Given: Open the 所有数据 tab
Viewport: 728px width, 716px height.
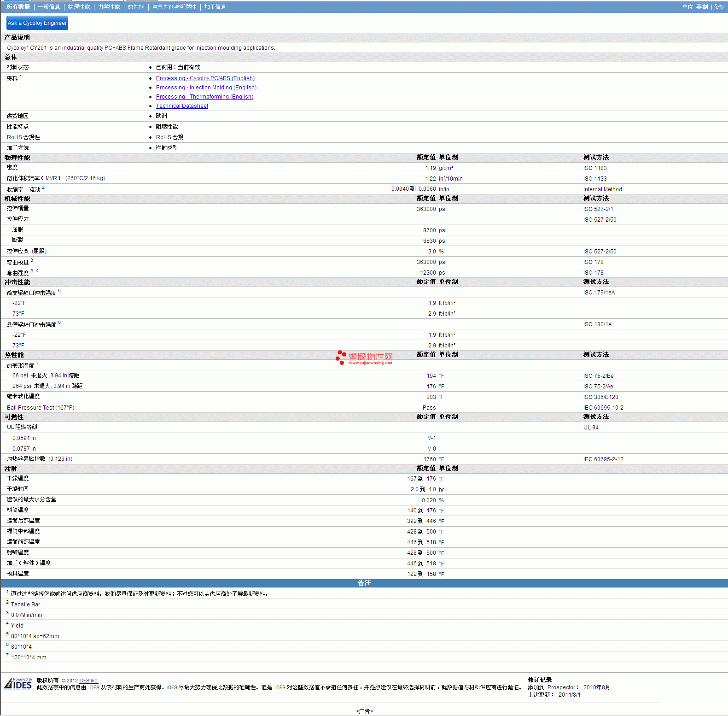Looking at the screenshot, I should click(x=18, y=7).
